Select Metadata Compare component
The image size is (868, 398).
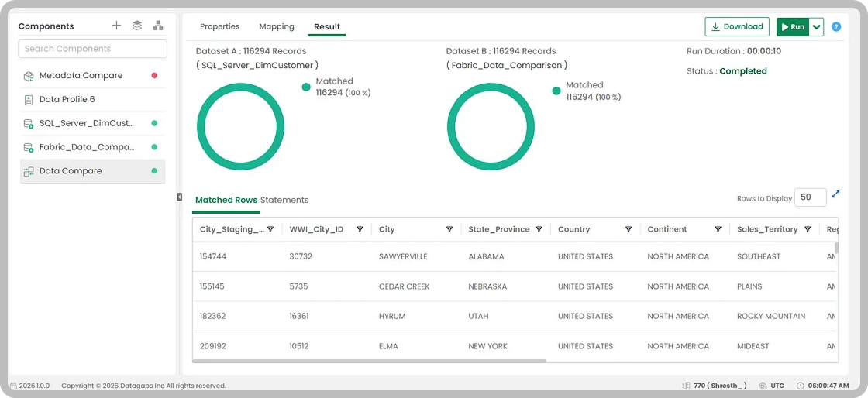tap(92, 76)
